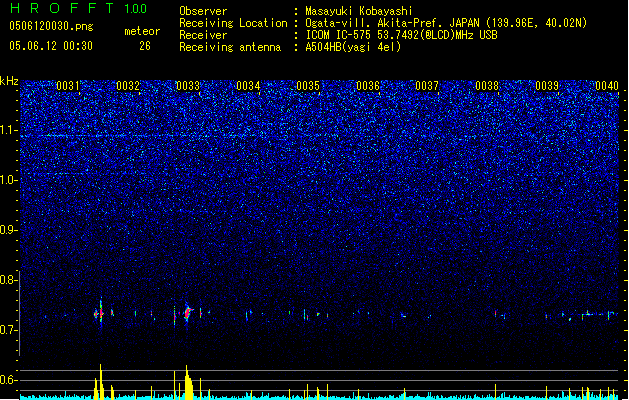Click the date 05.06.12 00:30
The width and height of the screenshot is (629, 400).
[51, 46]
